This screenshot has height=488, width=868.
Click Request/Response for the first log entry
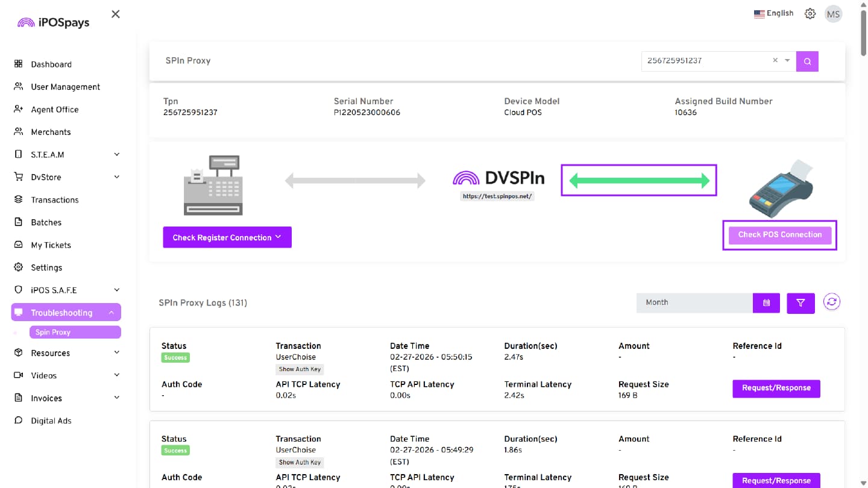pos(776,388)
